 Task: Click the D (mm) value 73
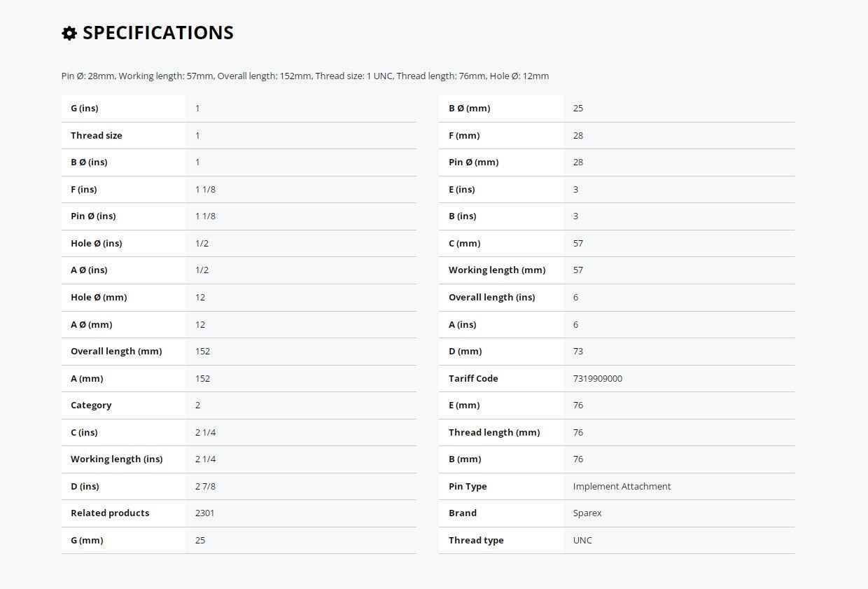578,351
